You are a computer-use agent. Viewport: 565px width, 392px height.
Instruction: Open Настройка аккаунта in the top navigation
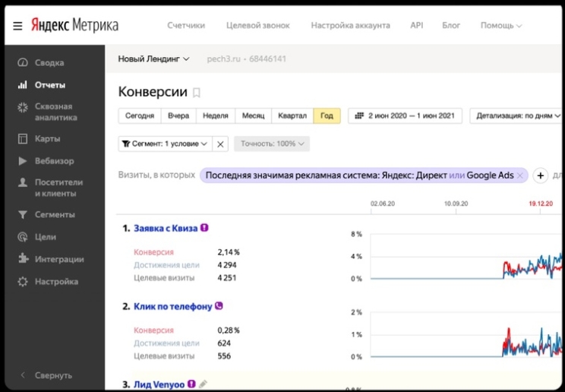click(x=350, y=26)
